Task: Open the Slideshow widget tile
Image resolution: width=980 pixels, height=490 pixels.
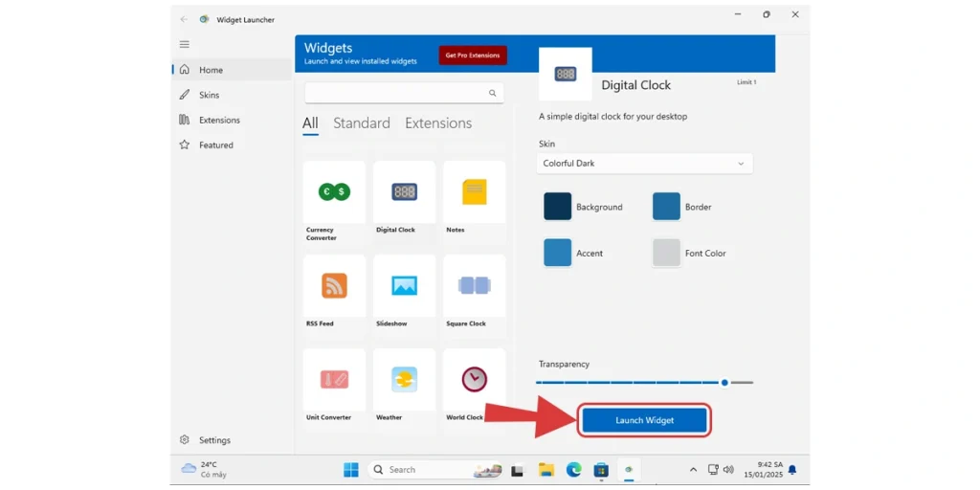Action: coord(404,286)
